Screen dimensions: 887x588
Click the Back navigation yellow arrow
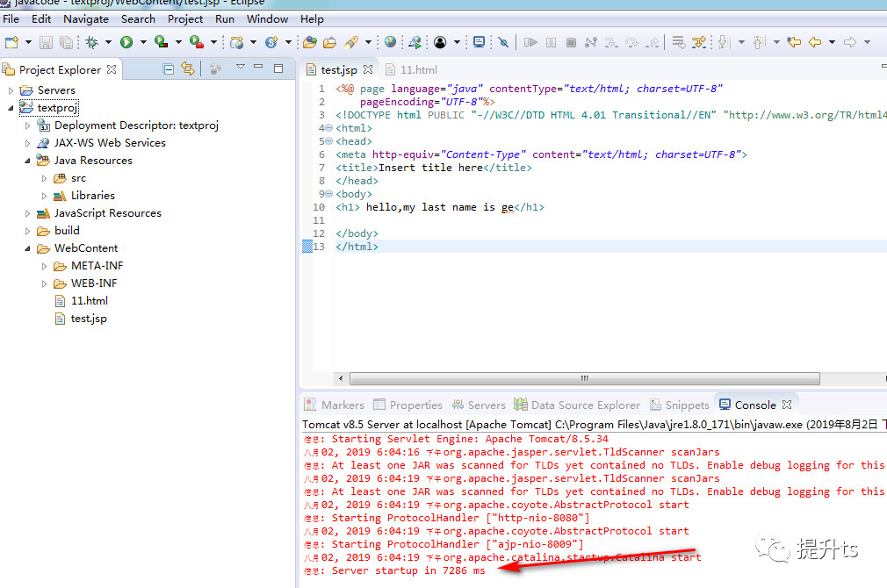coord(815,42)
